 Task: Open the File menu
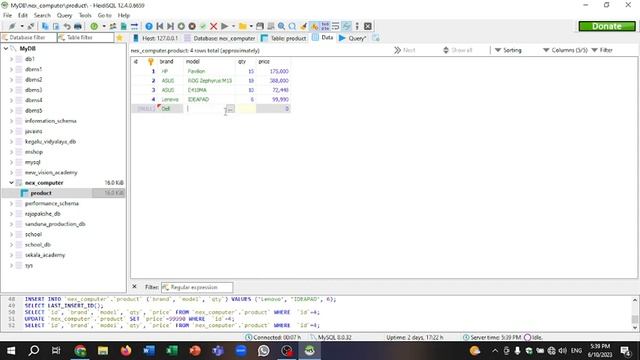[8, 15]
